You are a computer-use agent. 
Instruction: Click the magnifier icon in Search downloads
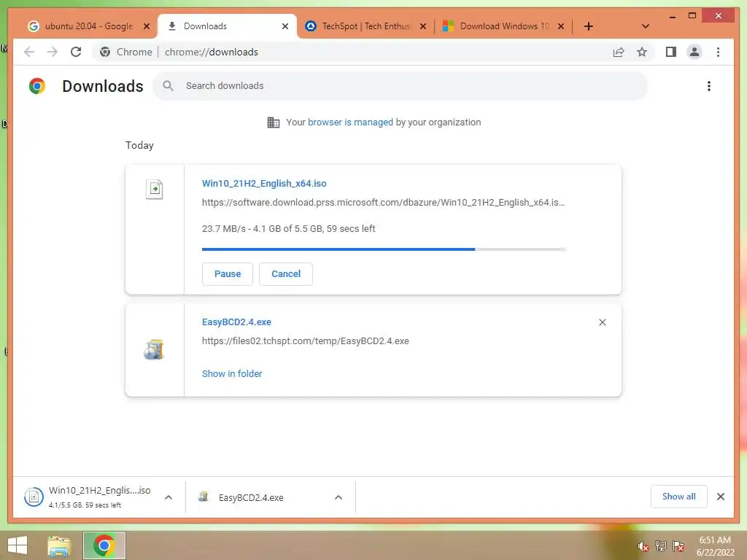(168, 86)
